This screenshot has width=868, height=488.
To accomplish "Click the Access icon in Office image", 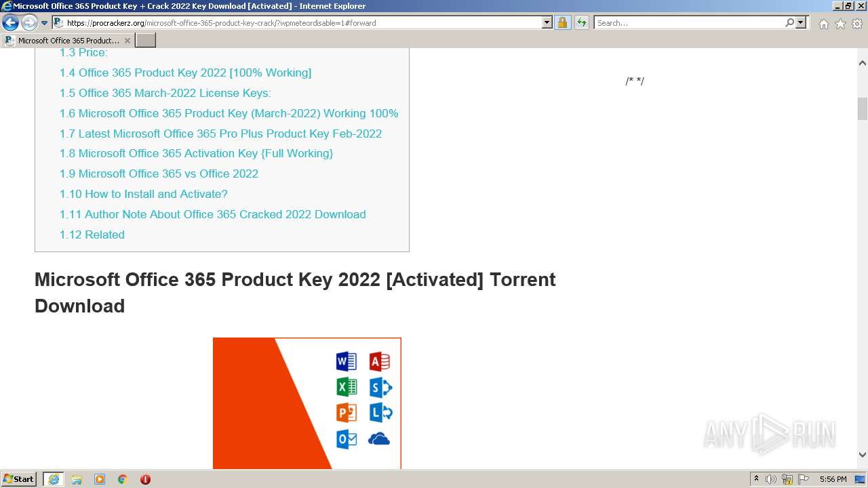I will click(379, 361).
